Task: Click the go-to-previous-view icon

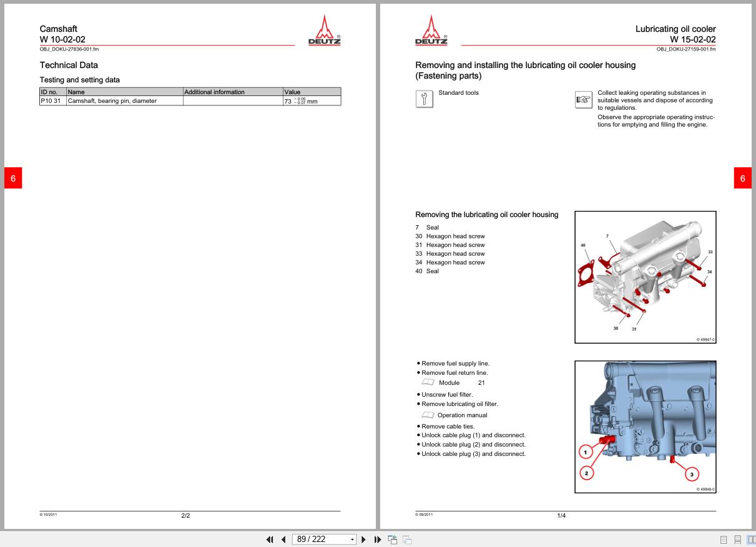Action: pos(392,539)
